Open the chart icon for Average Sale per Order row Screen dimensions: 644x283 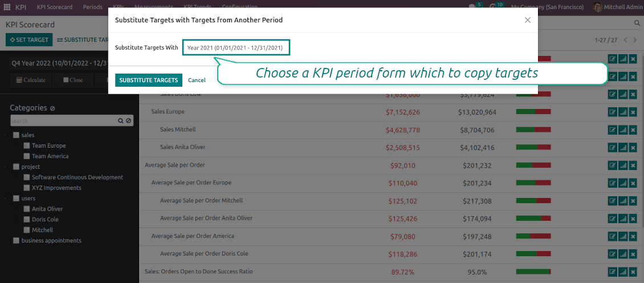click(x=622, y=165)
